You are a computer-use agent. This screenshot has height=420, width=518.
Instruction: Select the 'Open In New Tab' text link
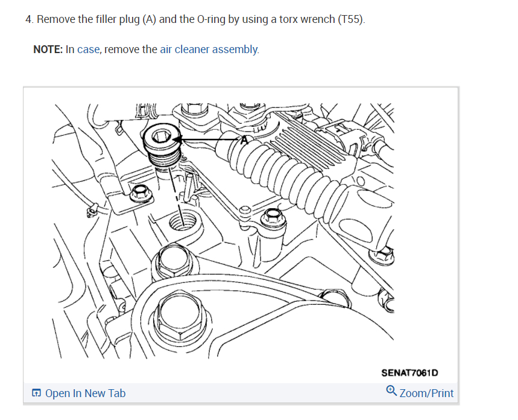click(85, 393)
